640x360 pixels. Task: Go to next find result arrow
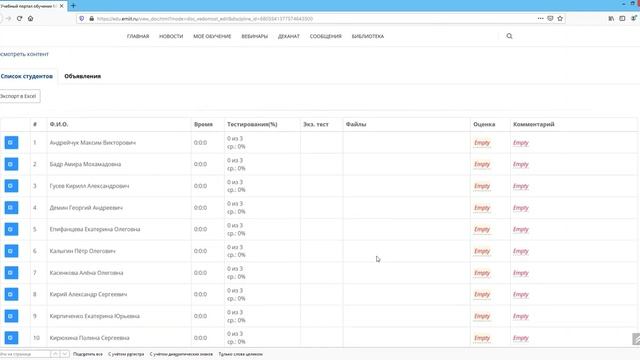click(x=64, y=354)
